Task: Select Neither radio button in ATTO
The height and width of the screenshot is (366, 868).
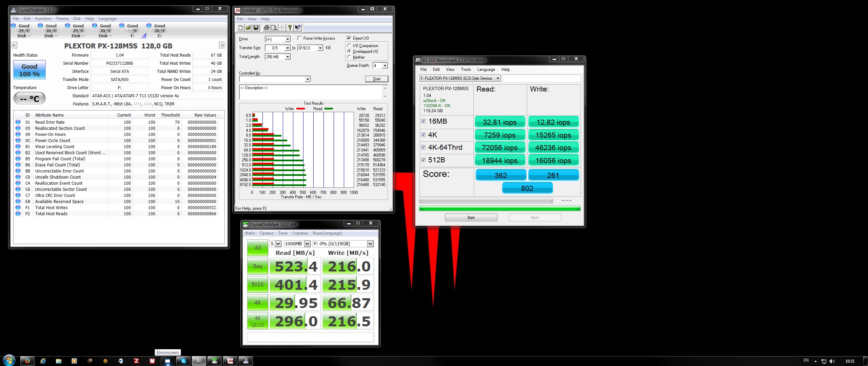Action: pos(349,57)
